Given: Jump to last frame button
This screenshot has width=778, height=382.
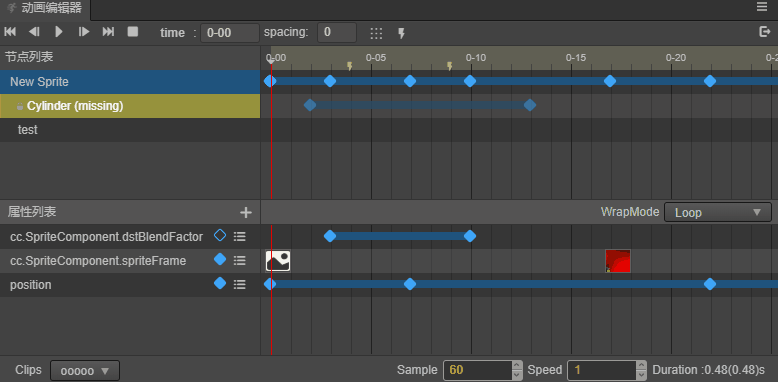Looking at the screenshot, I should pyautogui.click(x=108, y=32).
